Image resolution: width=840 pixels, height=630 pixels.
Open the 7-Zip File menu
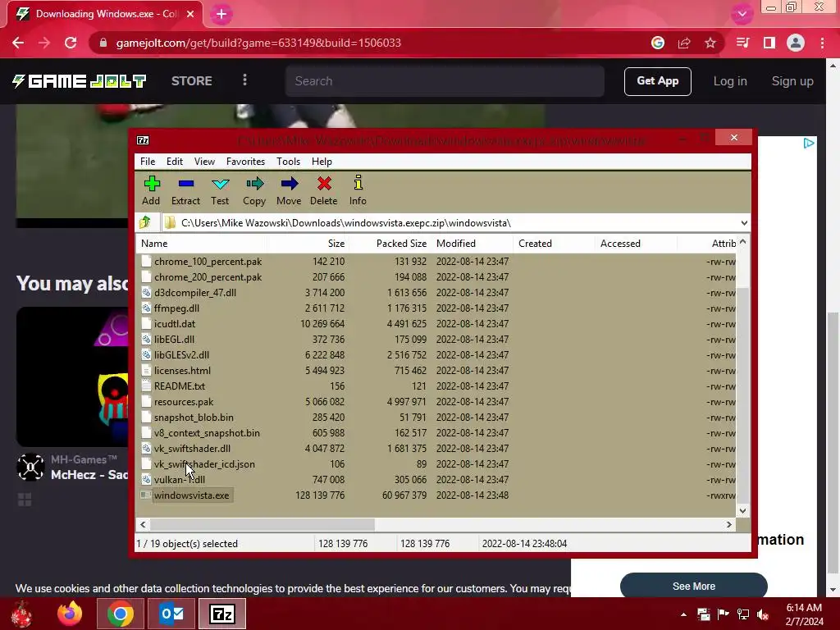click(148, 162)
